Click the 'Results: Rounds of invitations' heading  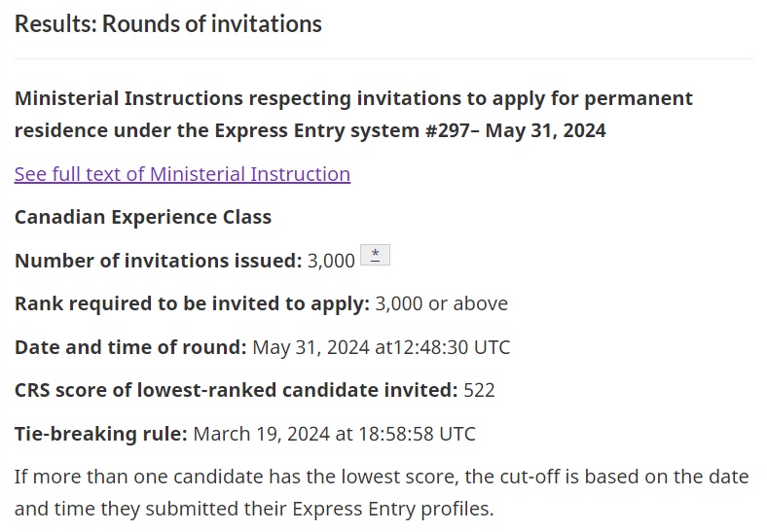(168, 24)
